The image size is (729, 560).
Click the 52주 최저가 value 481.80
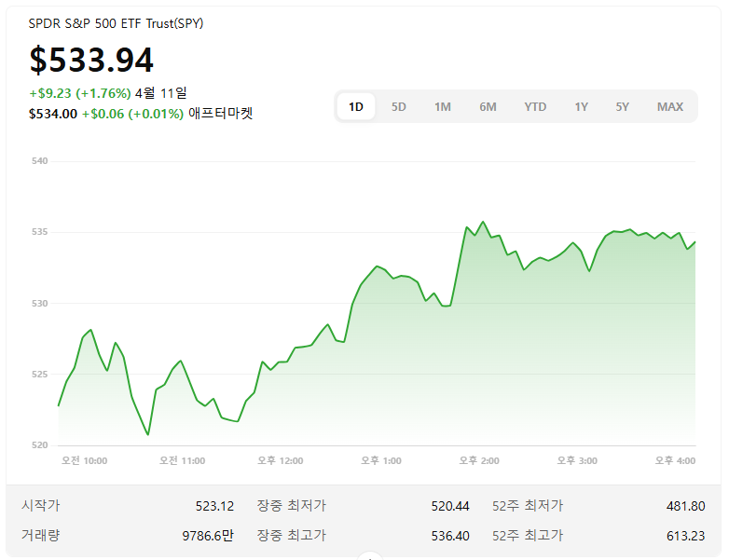[686, 506]
